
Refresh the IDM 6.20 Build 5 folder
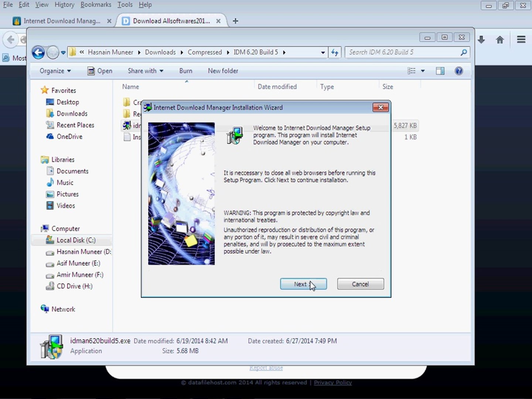pyautogui.click(x=335, y=52)
